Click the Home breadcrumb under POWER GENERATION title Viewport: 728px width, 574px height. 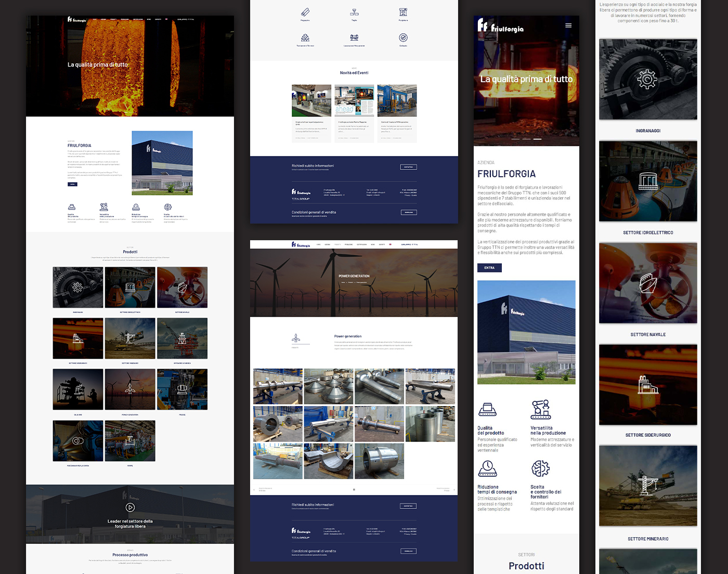[x=343, y=282]
